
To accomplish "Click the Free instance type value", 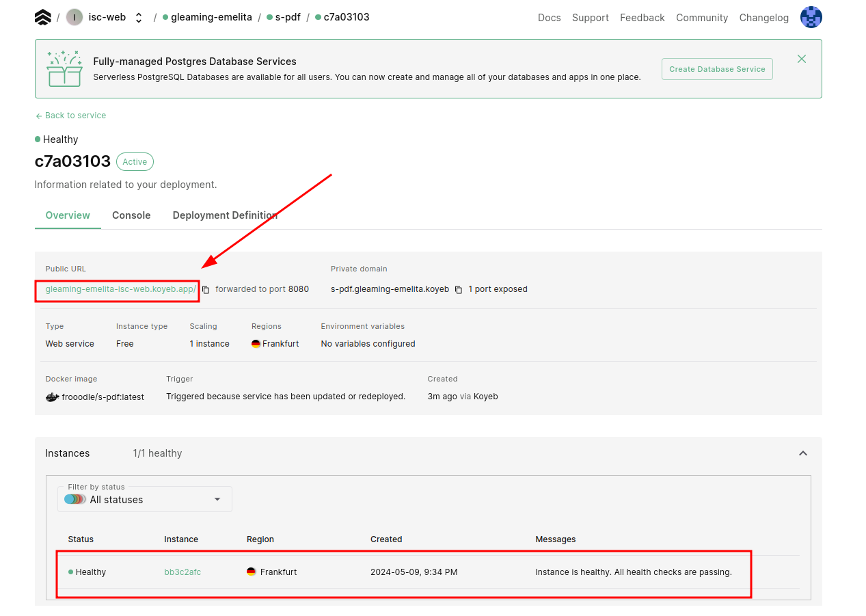I will point(125,344).
